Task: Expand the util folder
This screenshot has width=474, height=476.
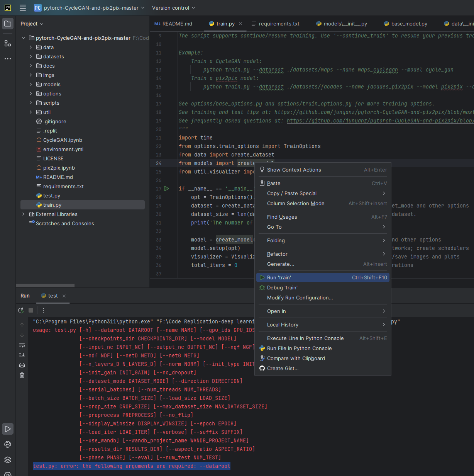Action: coord(31,112)
